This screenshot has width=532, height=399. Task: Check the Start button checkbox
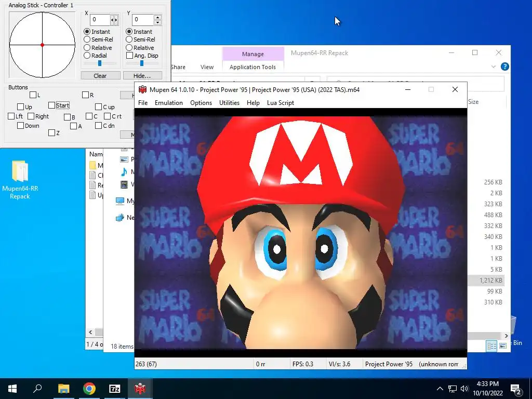51,105
